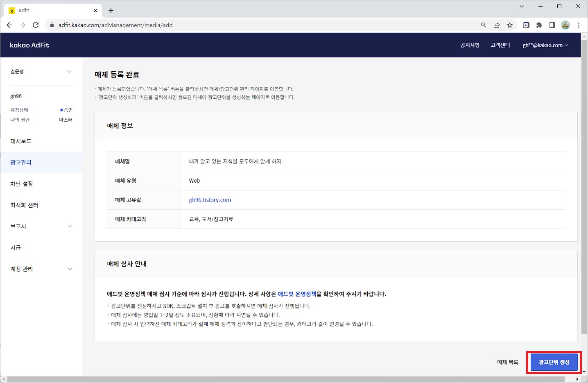
Task: Click the Web media type value
Action: click(194, 181)
